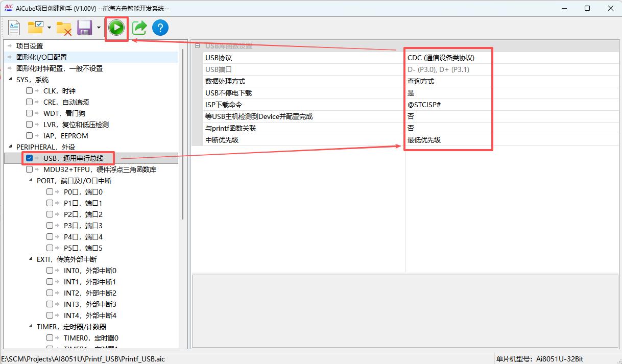
Task: Click the green export/share arrow icon
Action: click(139, 28)
